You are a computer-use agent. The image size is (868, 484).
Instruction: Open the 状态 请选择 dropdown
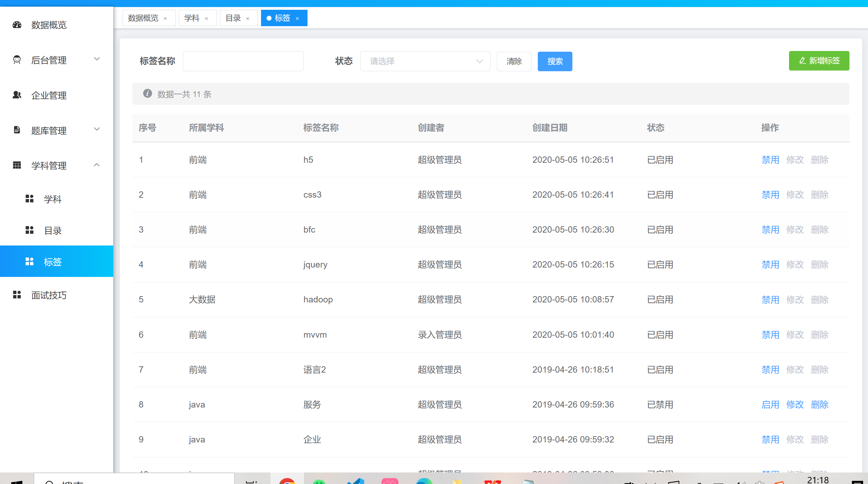pos(425,61)
